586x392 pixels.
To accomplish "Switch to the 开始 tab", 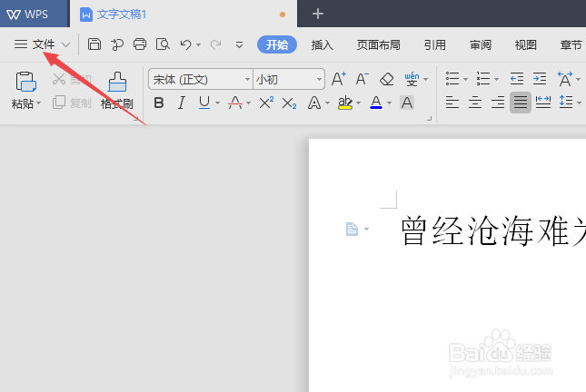I will [277, 44].
